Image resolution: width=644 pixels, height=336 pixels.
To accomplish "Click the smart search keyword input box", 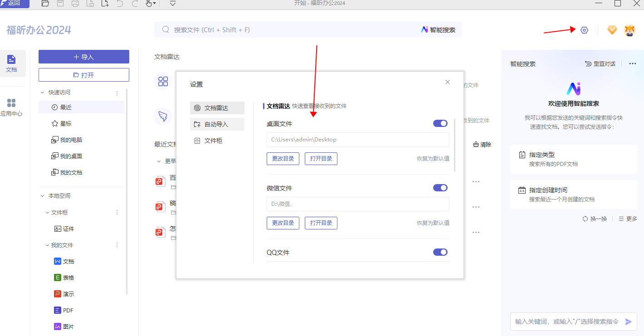I will 567,321.
